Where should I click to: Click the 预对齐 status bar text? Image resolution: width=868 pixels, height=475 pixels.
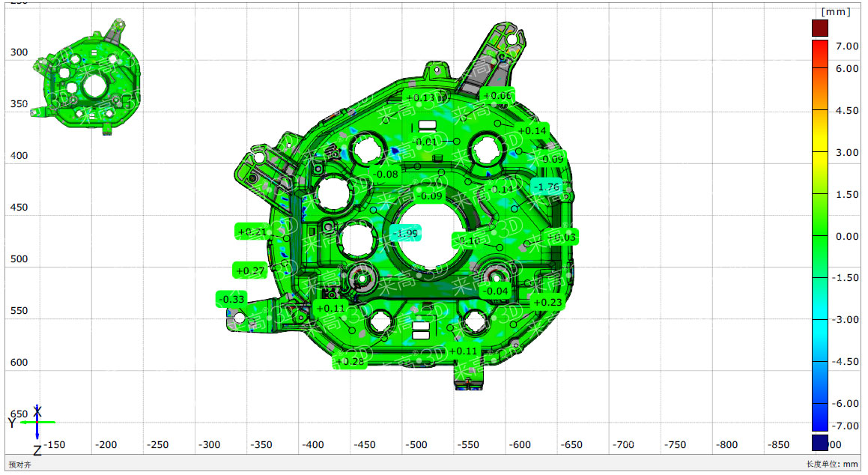click(x=19, y=465)
